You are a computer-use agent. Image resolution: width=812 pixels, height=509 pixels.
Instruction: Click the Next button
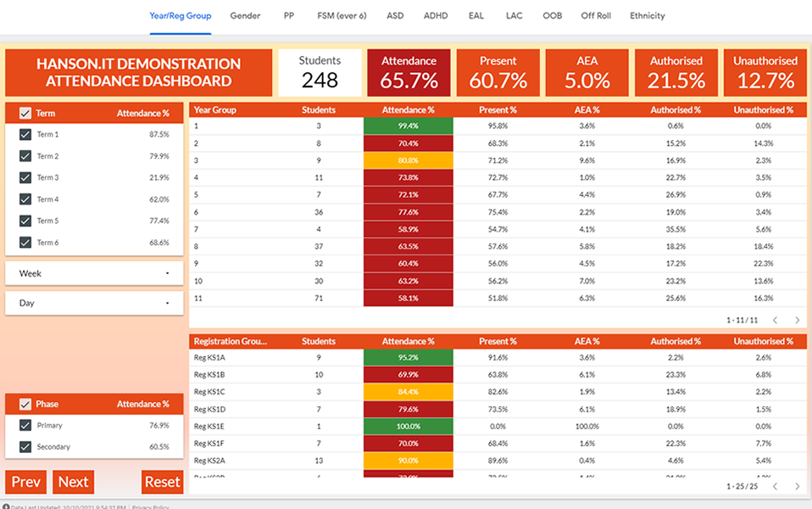pos(73,482)
